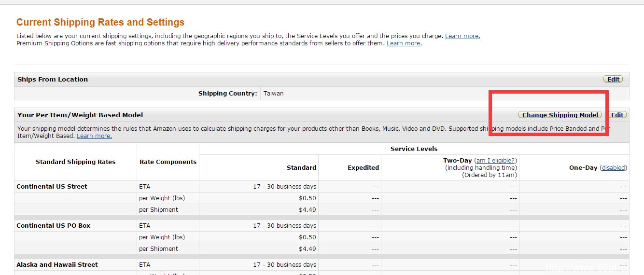
Task: Open Learn more link for Premium Shipping Options
Action: coord(404,43)
